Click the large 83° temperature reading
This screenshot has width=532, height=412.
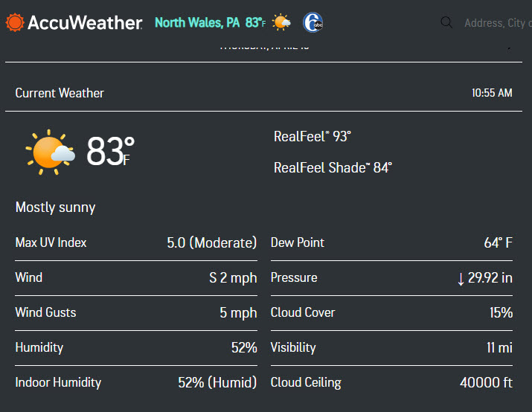[110, 152]
